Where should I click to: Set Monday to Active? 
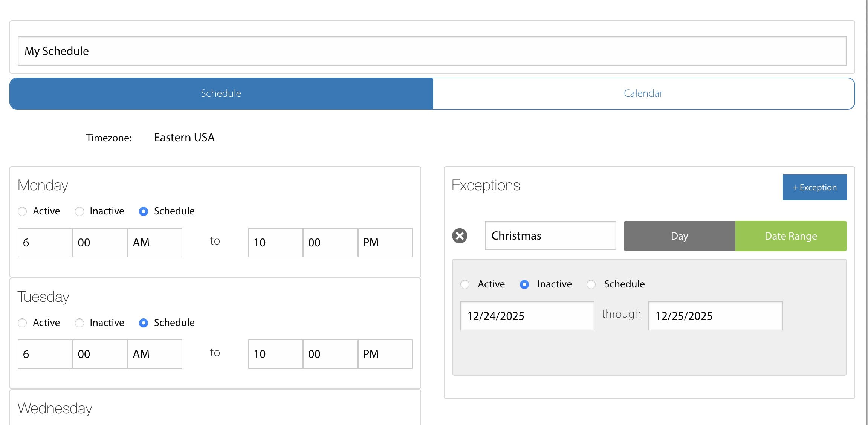point(23,211)
